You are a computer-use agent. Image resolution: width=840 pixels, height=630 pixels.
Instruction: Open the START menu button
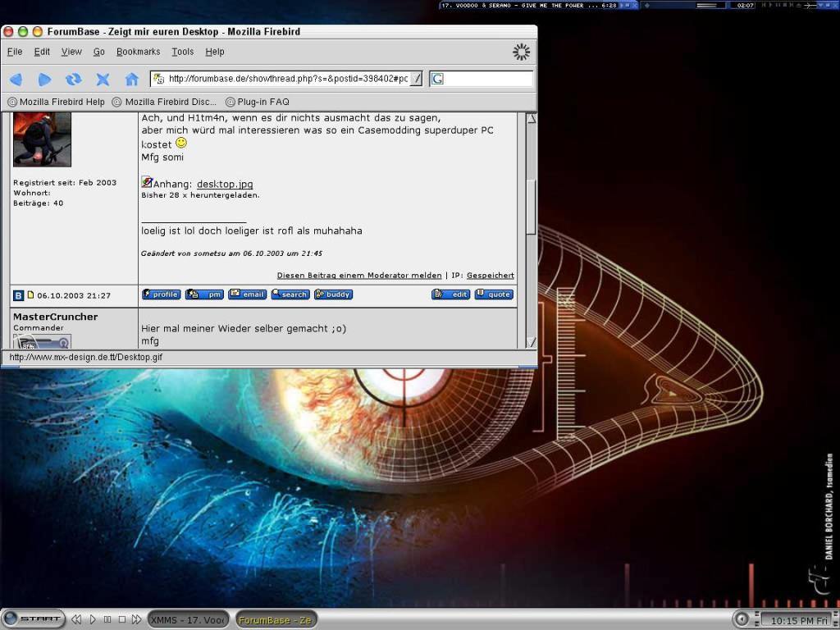click(x=33, y=619)
